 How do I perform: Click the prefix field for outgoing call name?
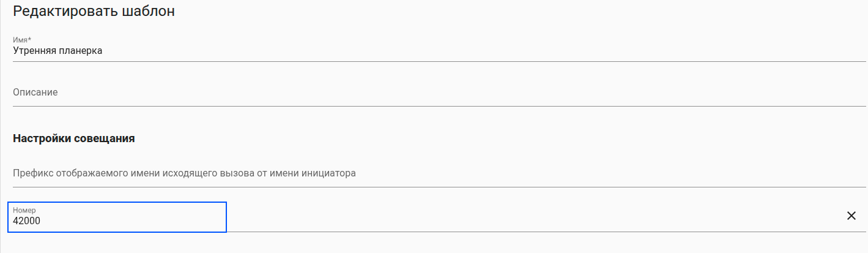click(x=428, y=173)
